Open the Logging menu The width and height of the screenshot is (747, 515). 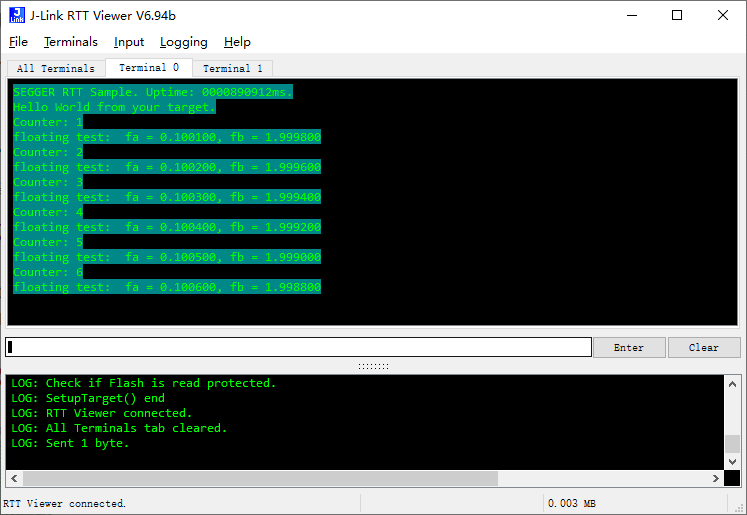[x=183, y=42]
